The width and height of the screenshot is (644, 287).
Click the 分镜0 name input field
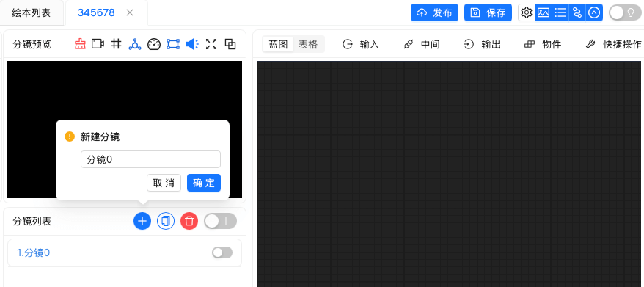(x=151, y=159)
